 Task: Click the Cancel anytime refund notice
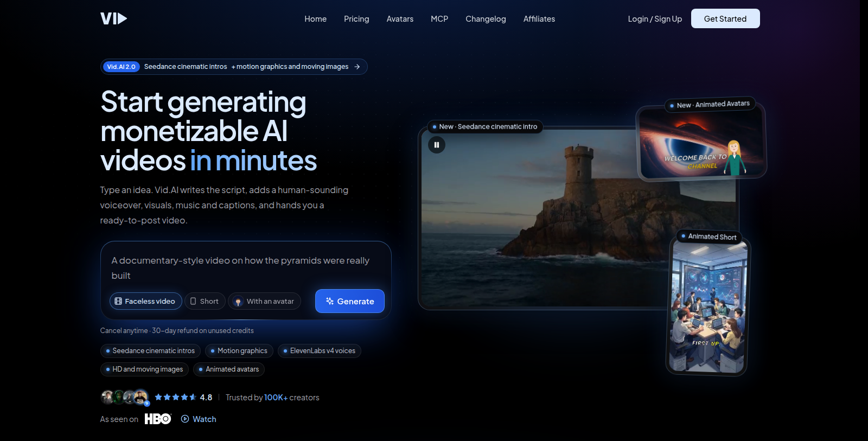pos(177,330)
